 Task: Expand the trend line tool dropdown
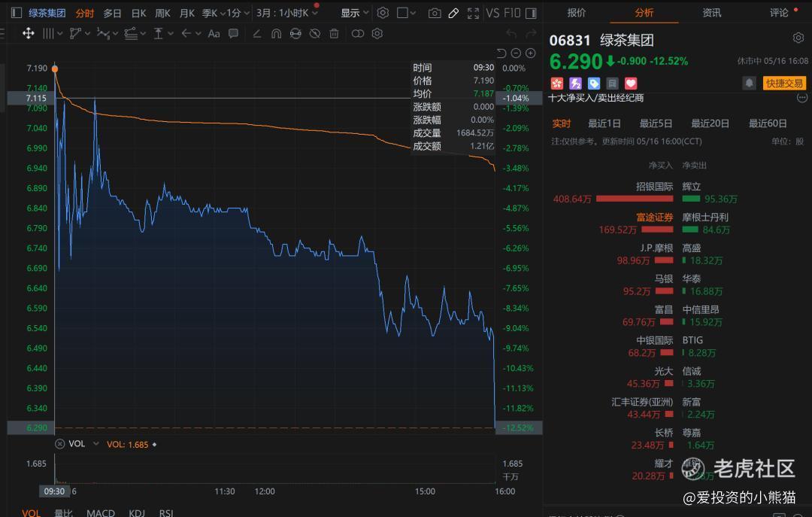87,34
